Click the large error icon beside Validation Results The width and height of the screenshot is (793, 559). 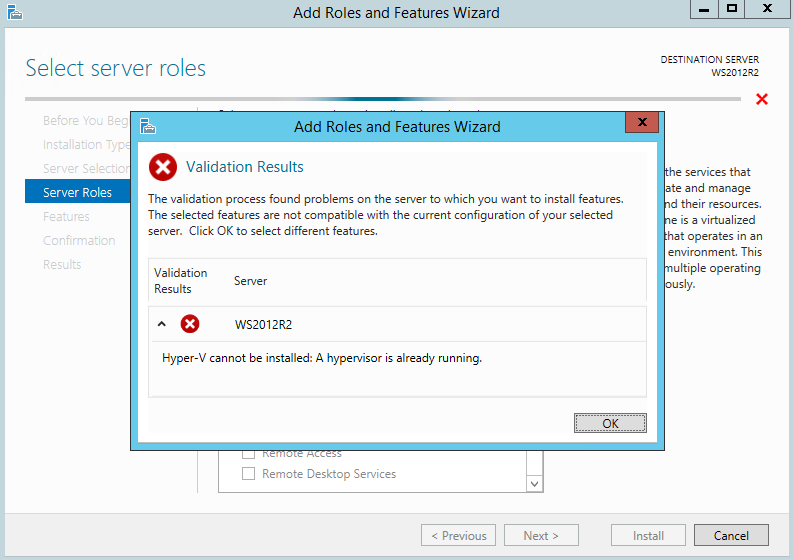point(163,167)
